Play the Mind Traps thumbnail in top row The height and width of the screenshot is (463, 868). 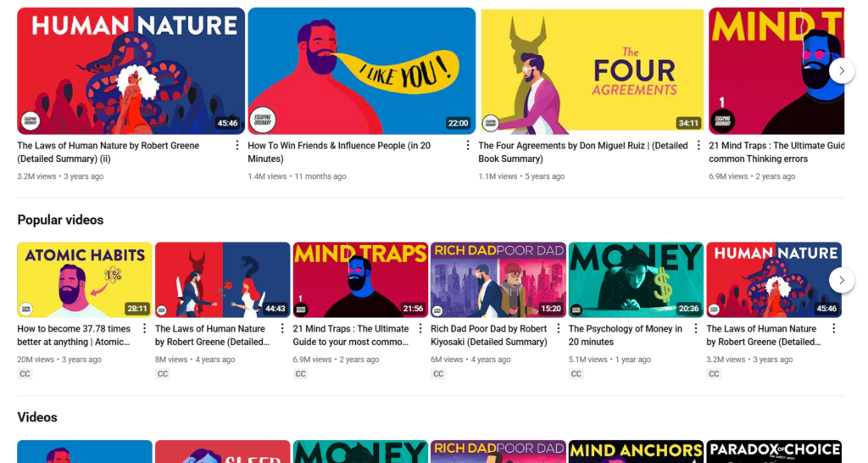[x=775, y=71]
